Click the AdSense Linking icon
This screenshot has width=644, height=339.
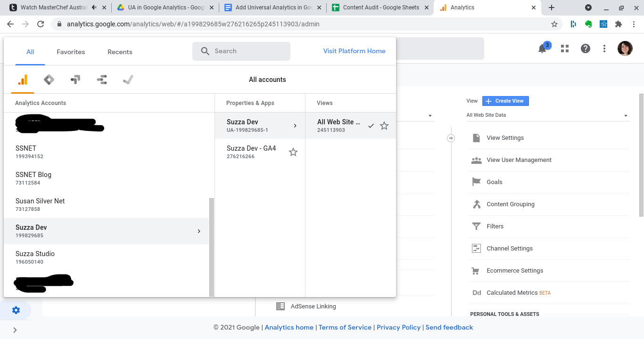(281, 307)
